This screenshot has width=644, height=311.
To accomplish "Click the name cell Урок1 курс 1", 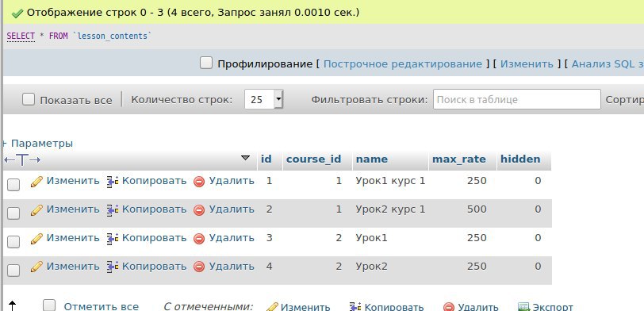I will [x=390, y=181].
